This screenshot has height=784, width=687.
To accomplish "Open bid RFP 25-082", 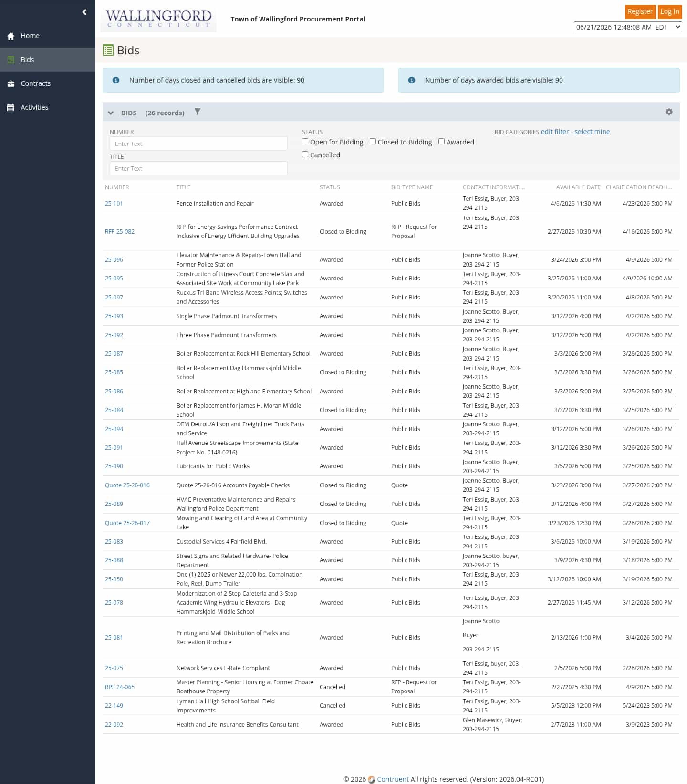I will pos(120,232).
